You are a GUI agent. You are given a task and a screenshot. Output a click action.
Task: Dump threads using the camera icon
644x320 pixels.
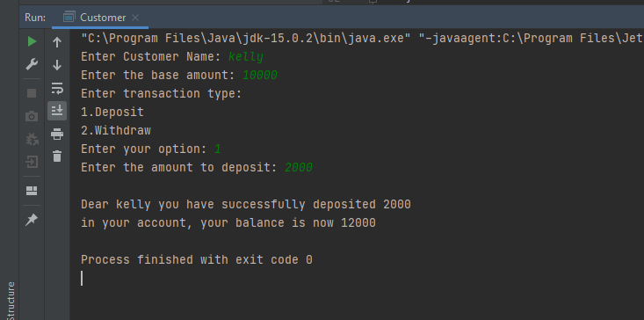32,116
